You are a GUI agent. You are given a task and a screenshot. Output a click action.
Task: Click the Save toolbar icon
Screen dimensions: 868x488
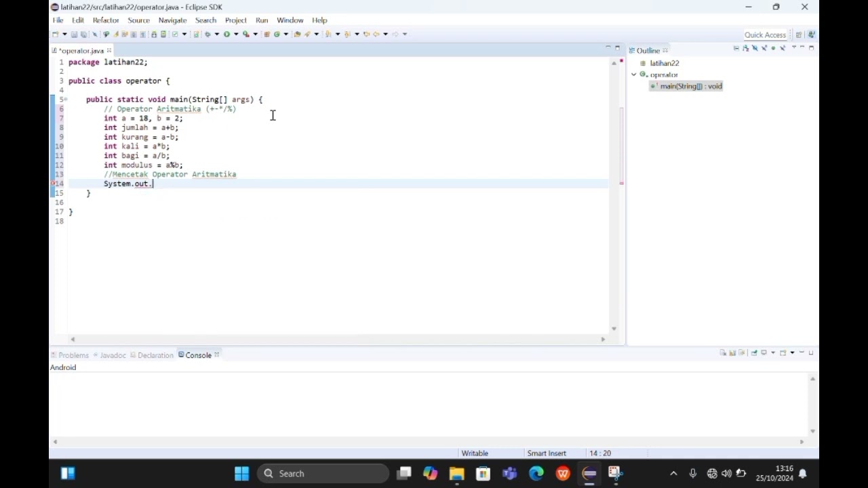click(x=74, y=34)
